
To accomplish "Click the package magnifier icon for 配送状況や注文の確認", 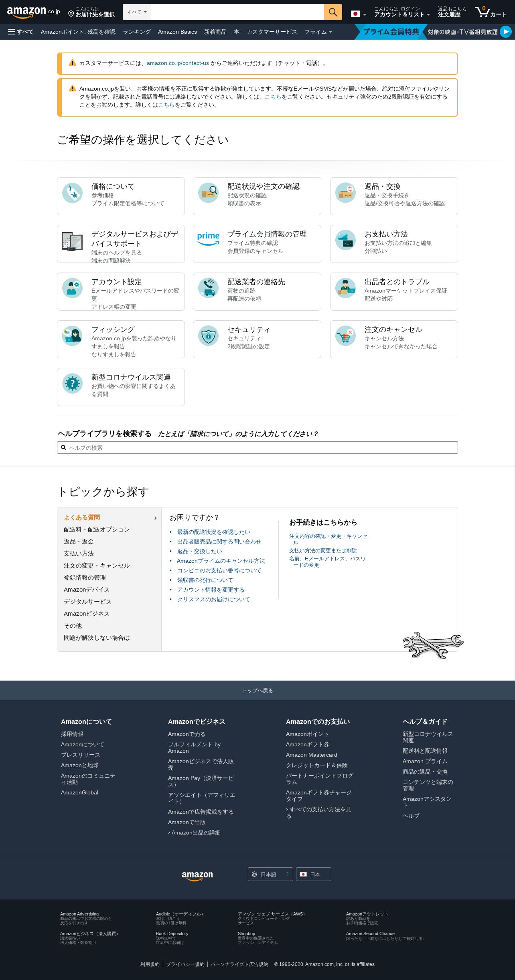I will coord(209,193).
